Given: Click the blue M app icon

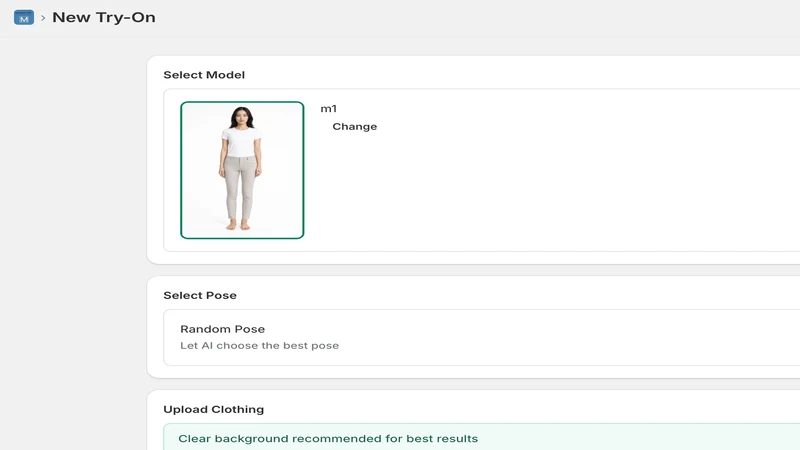Looking at the screenshot, I should (23, 17).
